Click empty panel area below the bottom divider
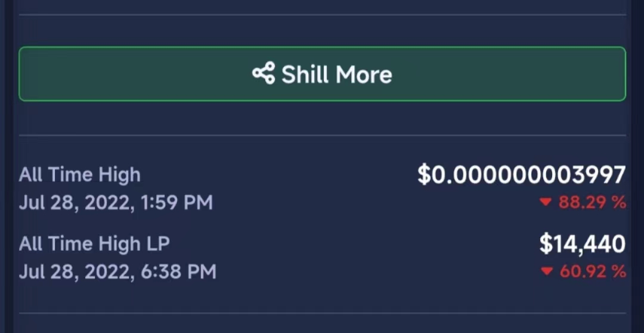Image resolution: width=644 pixels, height=333 pixels. click(x=322, y=324)
